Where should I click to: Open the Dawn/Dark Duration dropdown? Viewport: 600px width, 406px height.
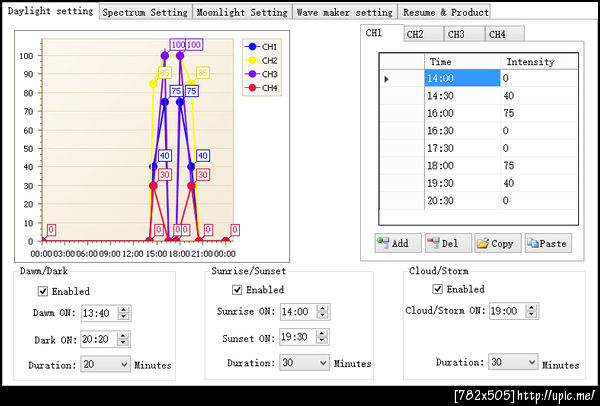click(x=105, y=364)
